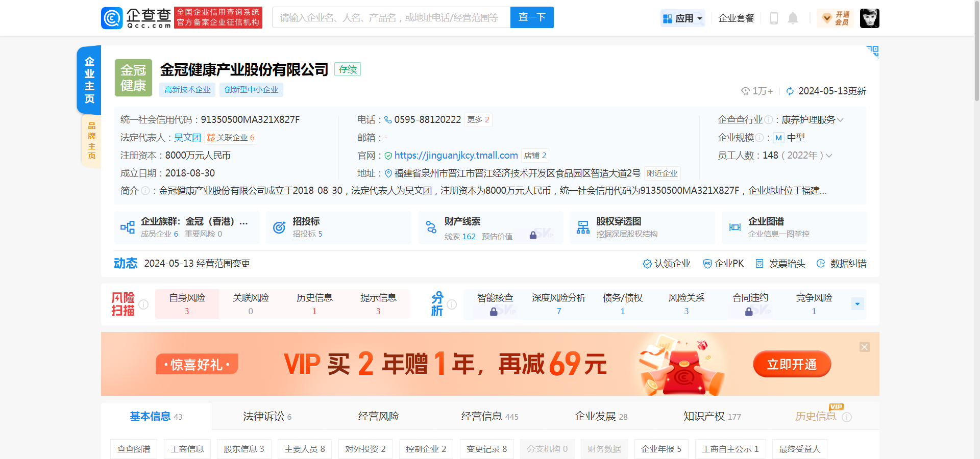Expand analysis row dropdown arrow
Viewport: 980px width, 459px height.
[857, 304]
